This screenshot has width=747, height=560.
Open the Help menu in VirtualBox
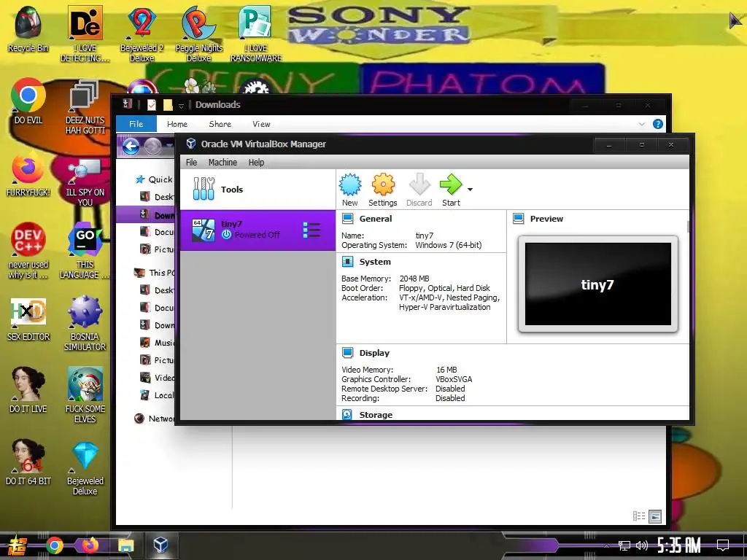click(x=256, y=163)
